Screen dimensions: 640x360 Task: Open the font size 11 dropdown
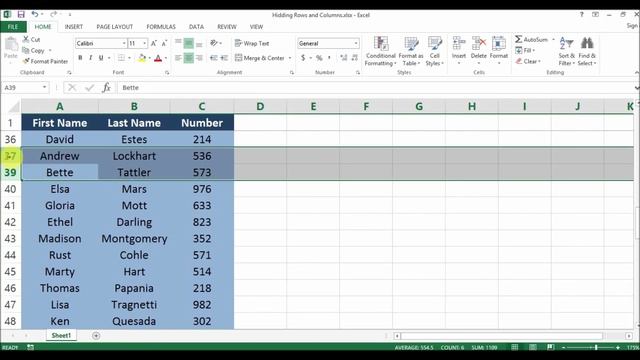coord(144,43)
